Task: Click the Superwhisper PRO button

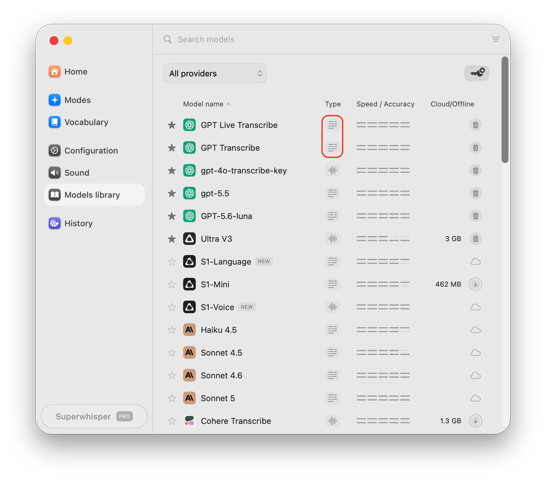Action: pos(94,416)
